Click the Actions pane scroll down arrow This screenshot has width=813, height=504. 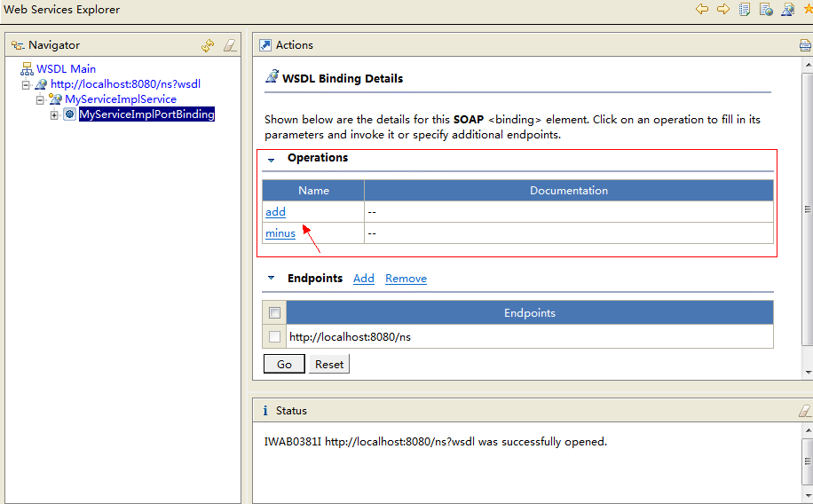808,373
